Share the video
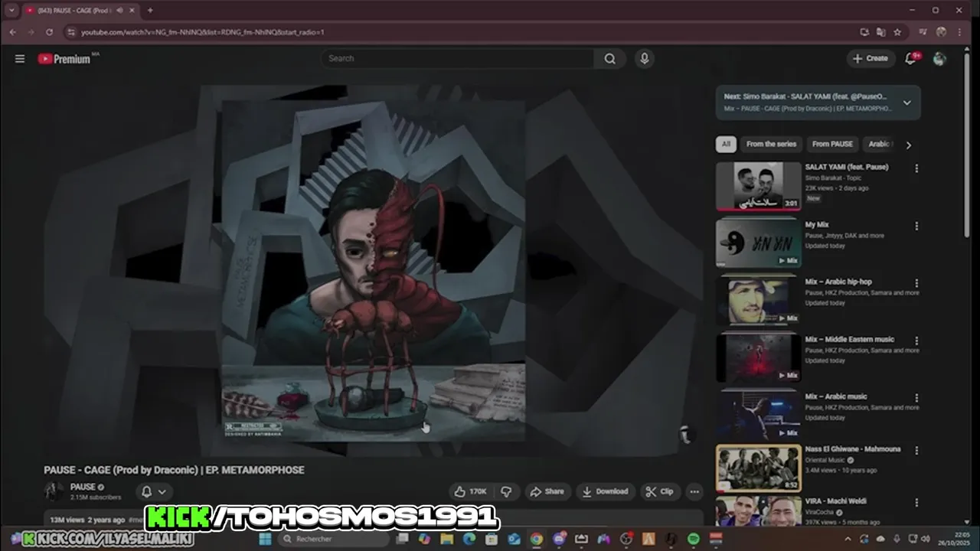 547,491
